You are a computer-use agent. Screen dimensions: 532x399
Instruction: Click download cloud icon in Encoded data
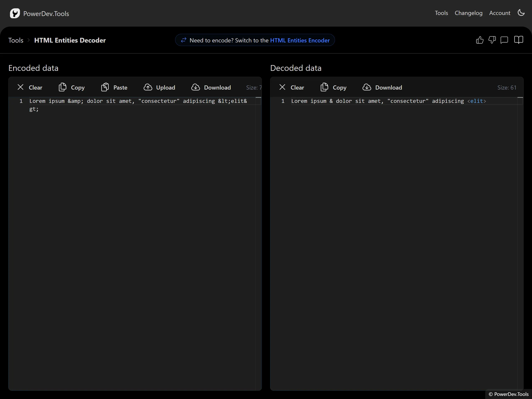coord(196,87)
